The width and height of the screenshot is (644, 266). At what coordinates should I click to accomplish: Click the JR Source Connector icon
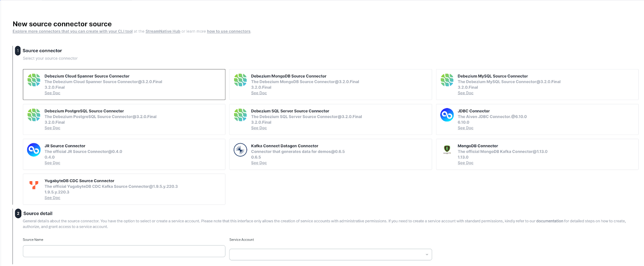tap(34, 150)
